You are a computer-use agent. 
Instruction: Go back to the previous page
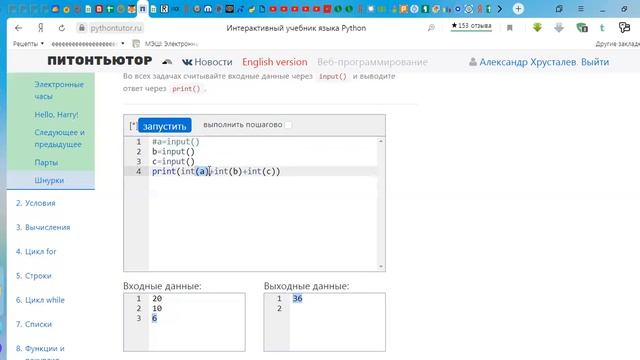coord(18,28)
